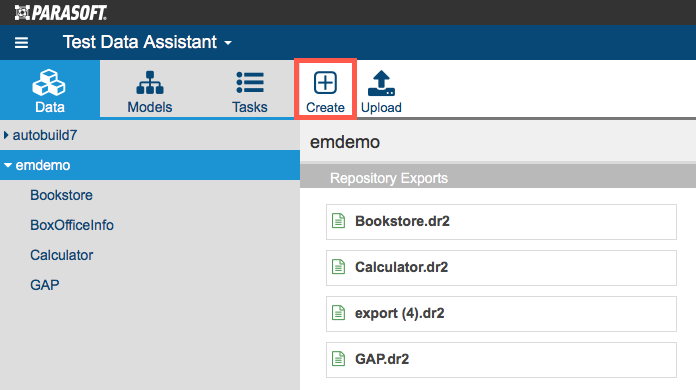The height and width of the screenshot is (390, 696).
Task: Select GAP in the sidebar tree
Action: click(x=44, y=285)
